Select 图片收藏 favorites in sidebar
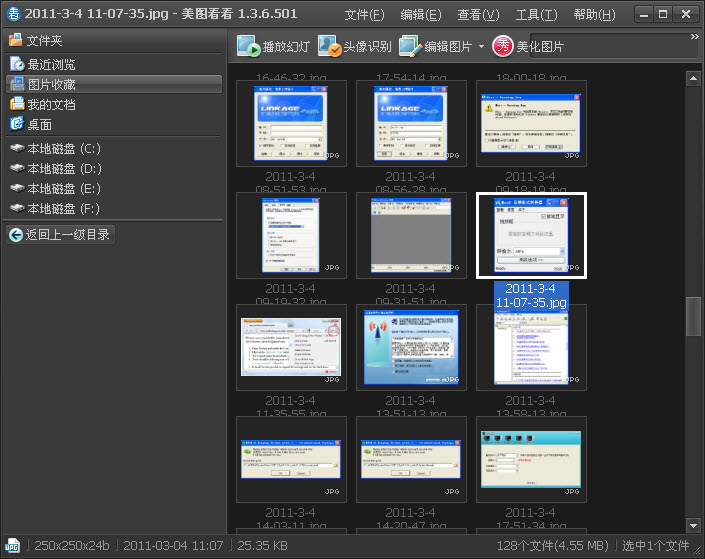 click(51, 84)
